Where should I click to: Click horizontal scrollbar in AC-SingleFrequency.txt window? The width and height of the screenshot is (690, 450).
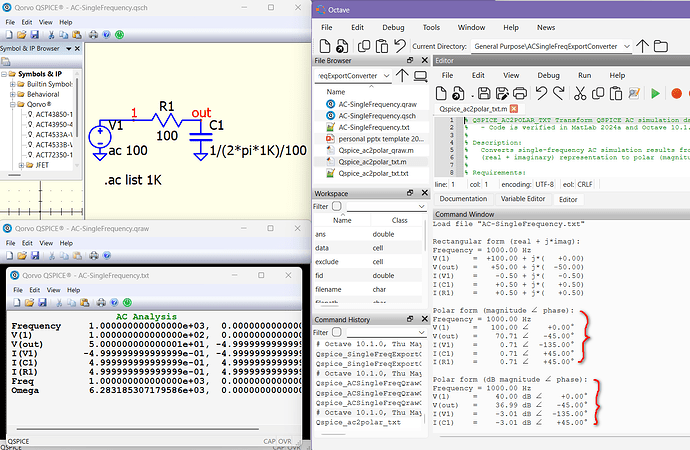137,428
